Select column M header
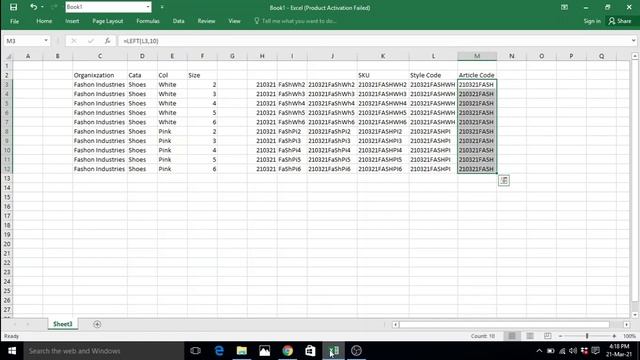Screen dimensions: 640x360 click(x=477, y=56)
